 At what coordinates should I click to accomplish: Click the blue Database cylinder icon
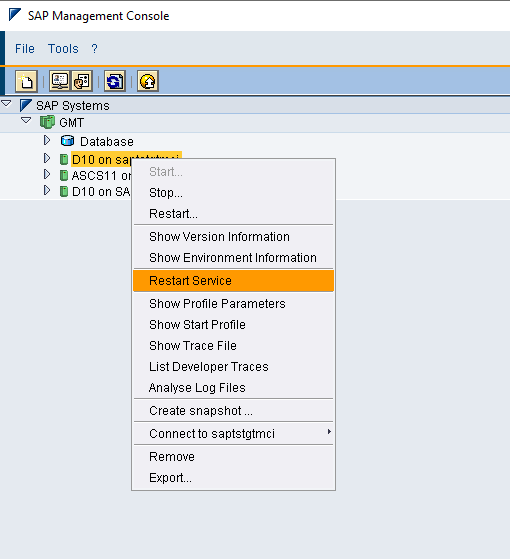click(x=67, y=141)
